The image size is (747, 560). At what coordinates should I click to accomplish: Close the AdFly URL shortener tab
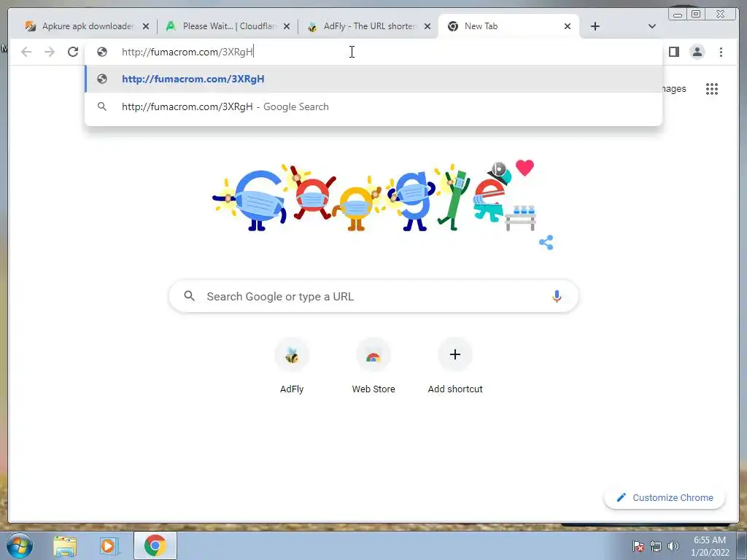point(427,26)
